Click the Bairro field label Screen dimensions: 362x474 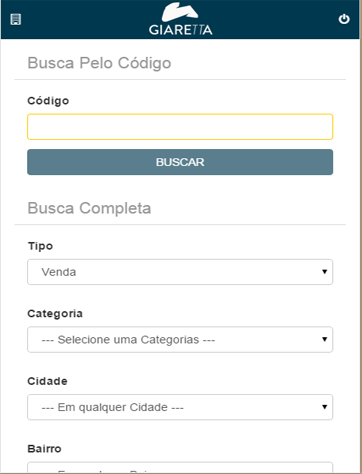point(44,449)
